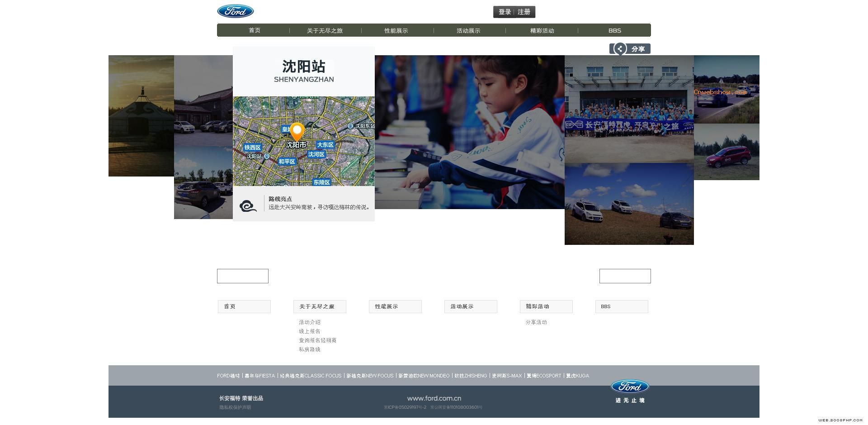Open 关于无尽之旅 in the top navigation bar
The width and height of the screenshot is (868, 425).
tap(325, 31)
